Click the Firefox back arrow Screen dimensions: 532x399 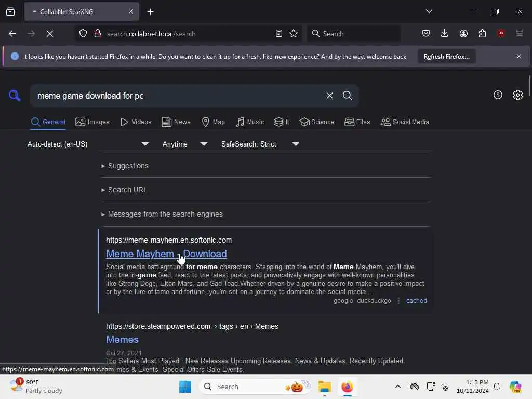click(12, 34)
